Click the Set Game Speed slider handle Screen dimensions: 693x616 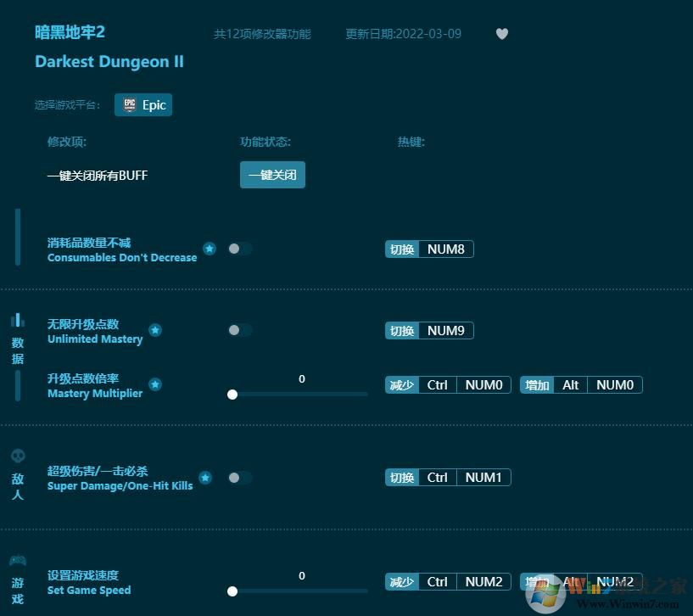232,591
